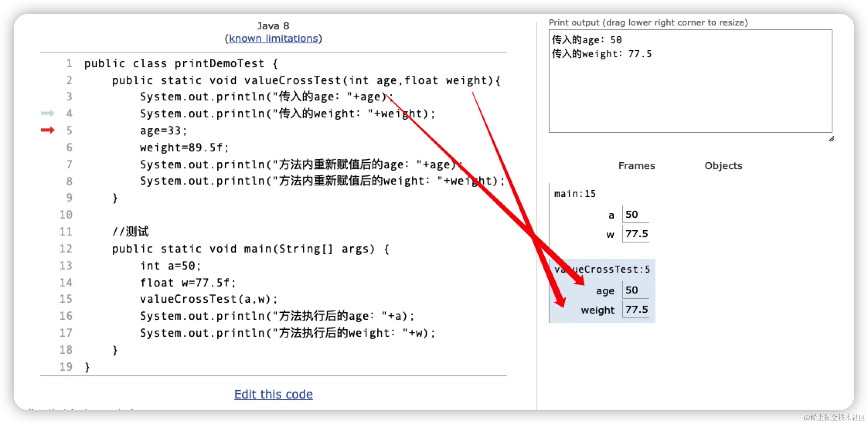Click the red next-line arrow icon
Image resolution: width=868 pixels, height=424 pixels.
click(48, 130)
